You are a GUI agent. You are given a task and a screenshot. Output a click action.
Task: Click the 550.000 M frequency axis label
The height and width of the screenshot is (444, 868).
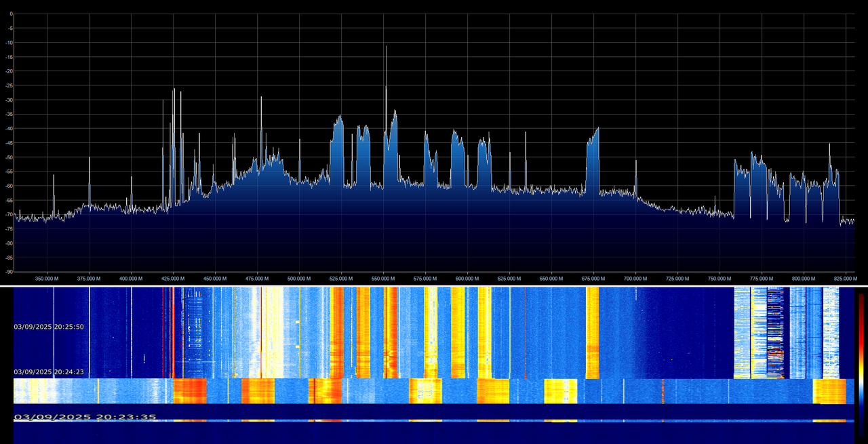point(383,278)
